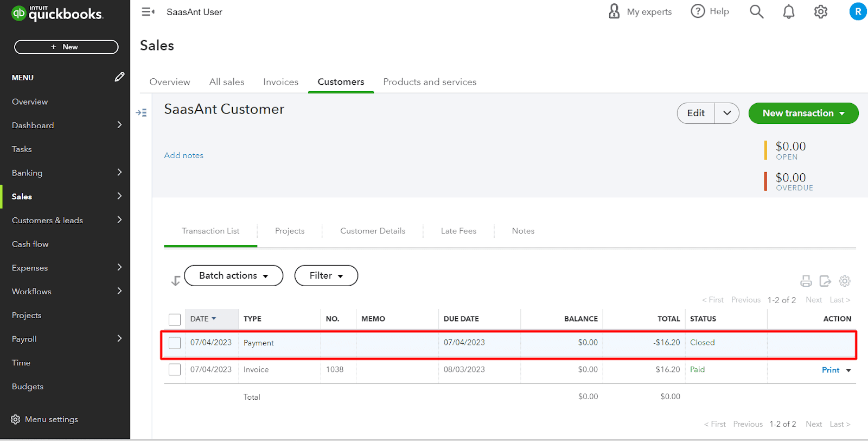The height and width of the screenshot is (441, 868).
Task: Expand the Banking menu chevron
Action: click(119, 172)
